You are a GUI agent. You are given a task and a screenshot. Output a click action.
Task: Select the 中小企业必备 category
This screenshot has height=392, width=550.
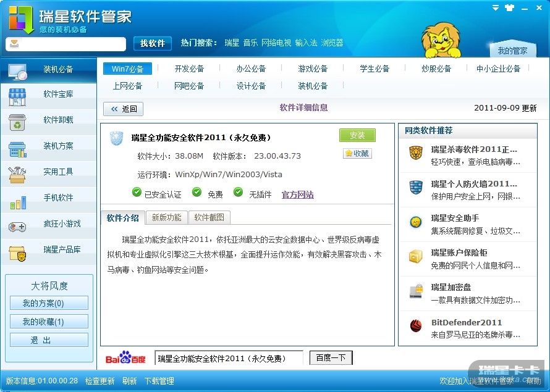(498, 69)
